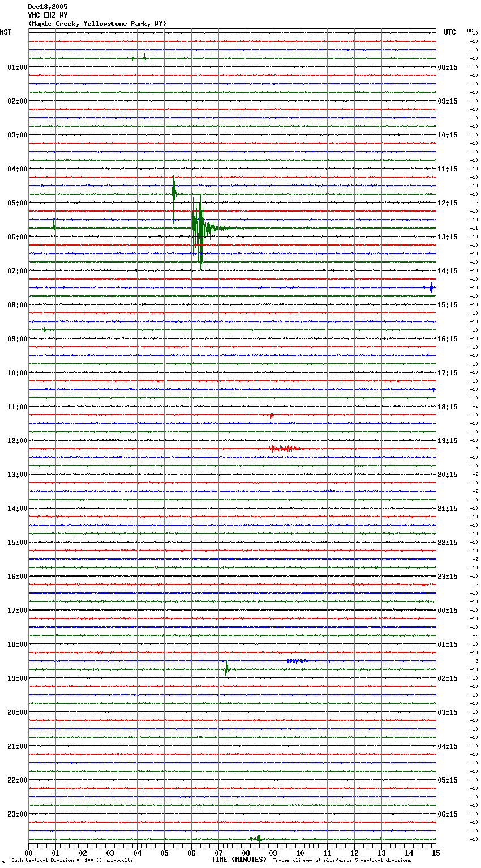Click minute tick label 11 on bottom axis
The width and height of the screenshot is (481, 868).
point(327,853)
